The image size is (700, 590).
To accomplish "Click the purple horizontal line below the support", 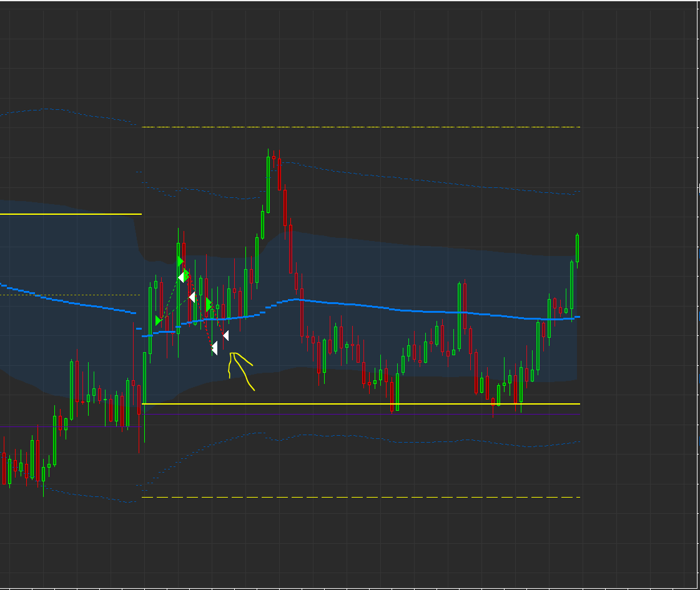I will (361, 415).
